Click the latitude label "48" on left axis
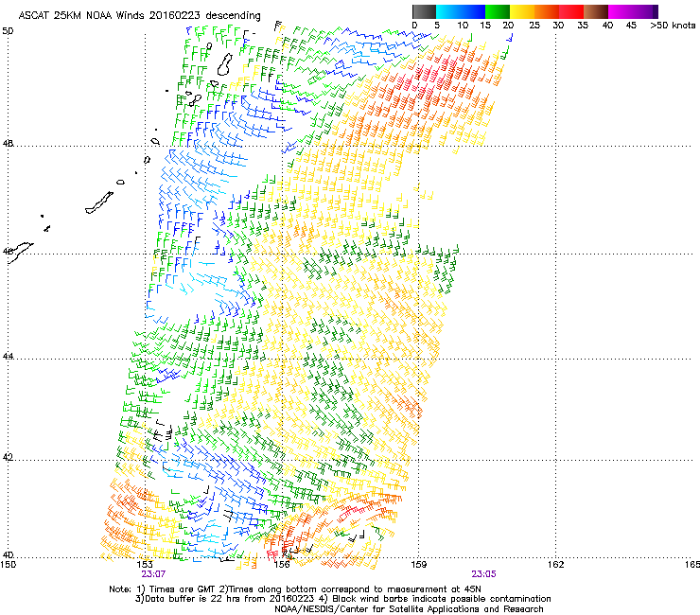Viewport: 700px width, 615px height. pyautogui.click(x=8, y=144)
